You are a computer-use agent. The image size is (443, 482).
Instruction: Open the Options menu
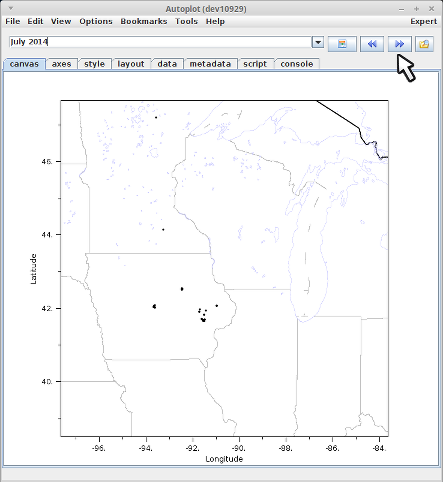tap(96, 21)
